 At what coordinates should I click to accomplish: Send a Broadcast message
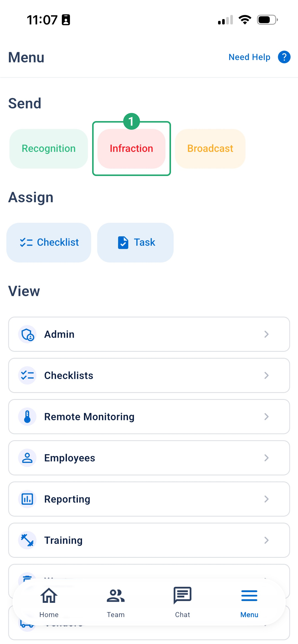210,149
